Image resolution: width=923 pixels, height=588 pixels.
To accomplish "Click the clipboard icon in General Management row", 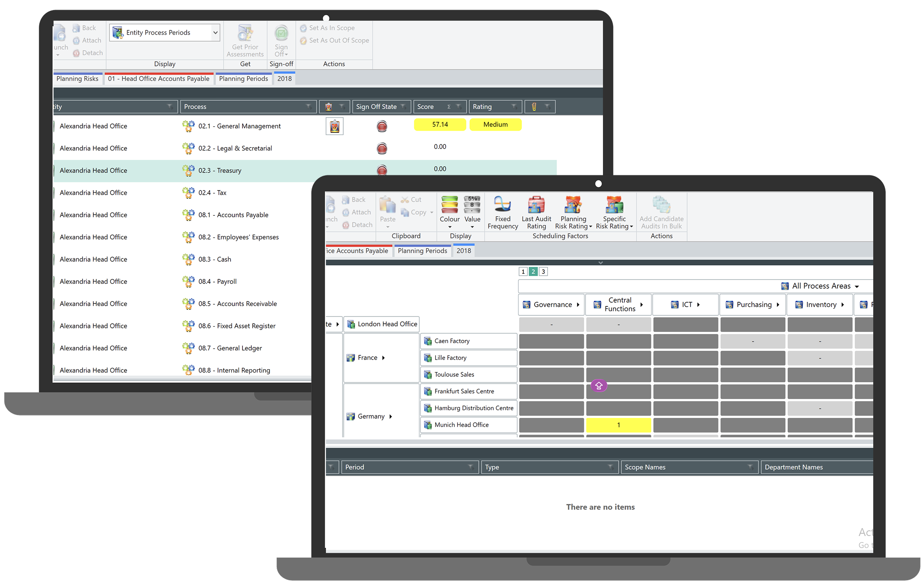I will (x=334, y=126).
